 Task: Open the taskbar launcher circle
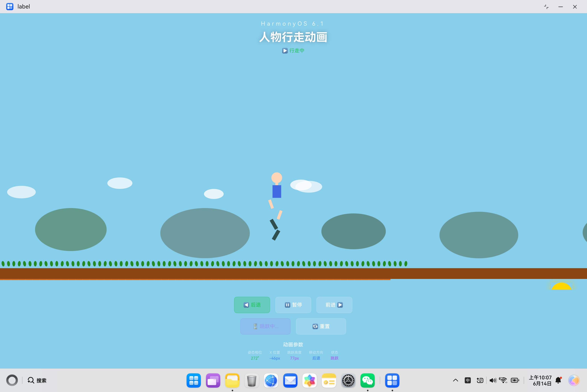[x=12, y=380]
